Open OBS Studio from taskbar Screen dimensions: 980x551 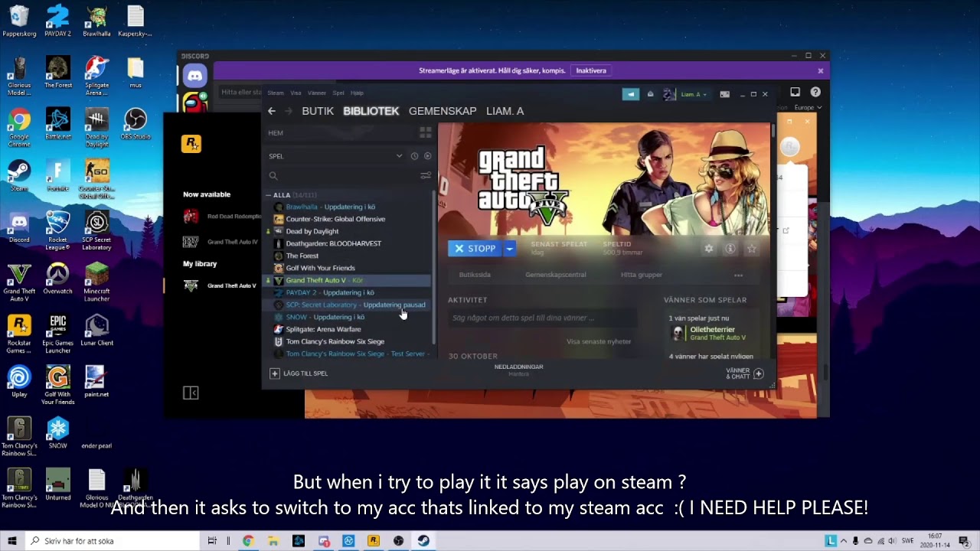pyautogui.click(x=398, y=541)
